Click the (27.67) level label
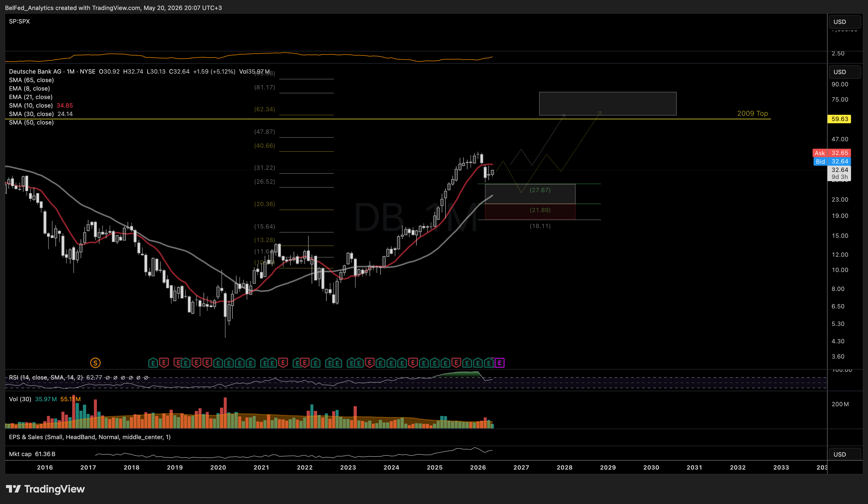868x504 pixels. pos(540,190)
